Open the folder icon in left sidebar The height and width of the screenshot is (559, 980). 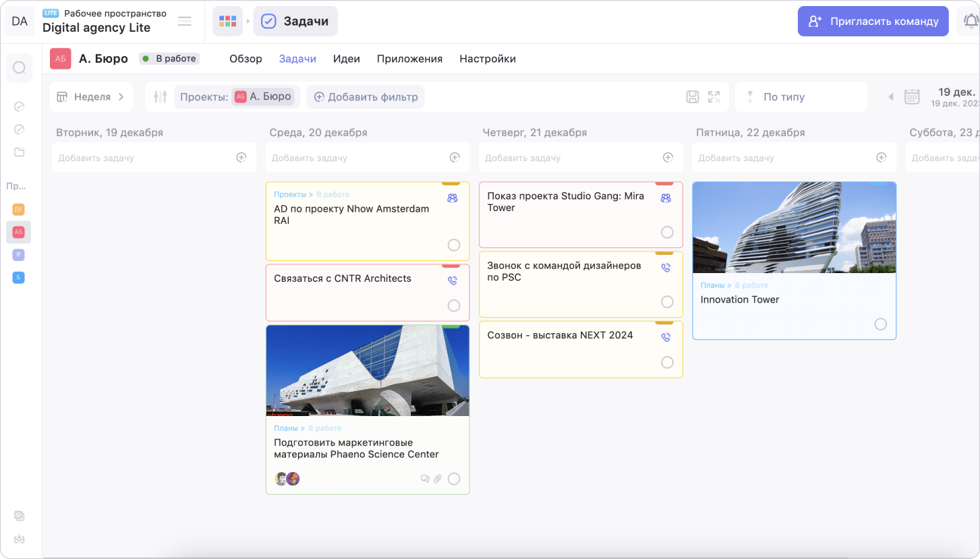tap(20, 152)
